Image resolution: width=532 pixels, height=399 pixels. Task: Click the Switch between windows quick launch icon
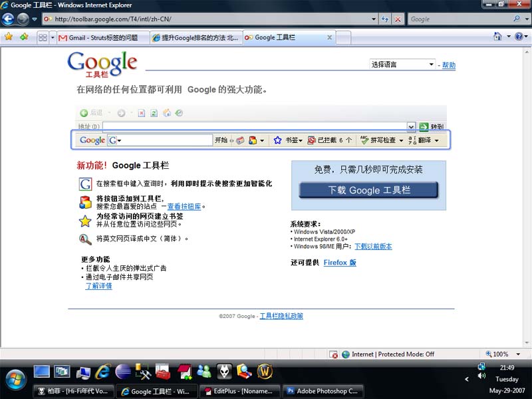62,372
